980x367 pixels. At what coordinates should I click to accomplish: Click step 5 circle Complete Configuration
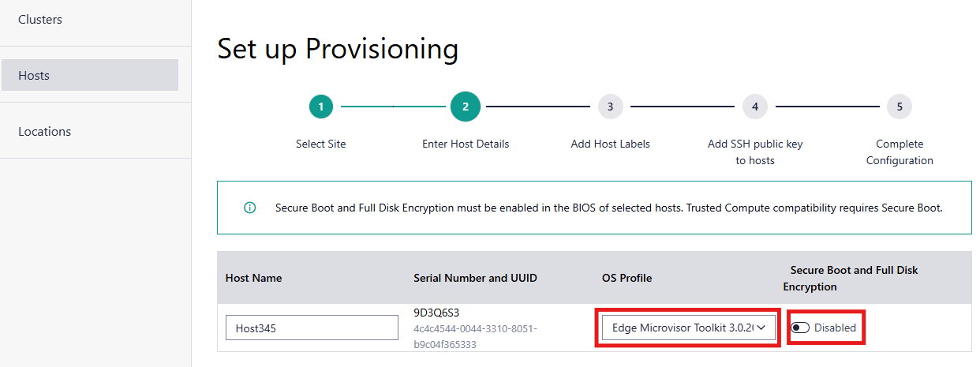click(x=900, y=107)
